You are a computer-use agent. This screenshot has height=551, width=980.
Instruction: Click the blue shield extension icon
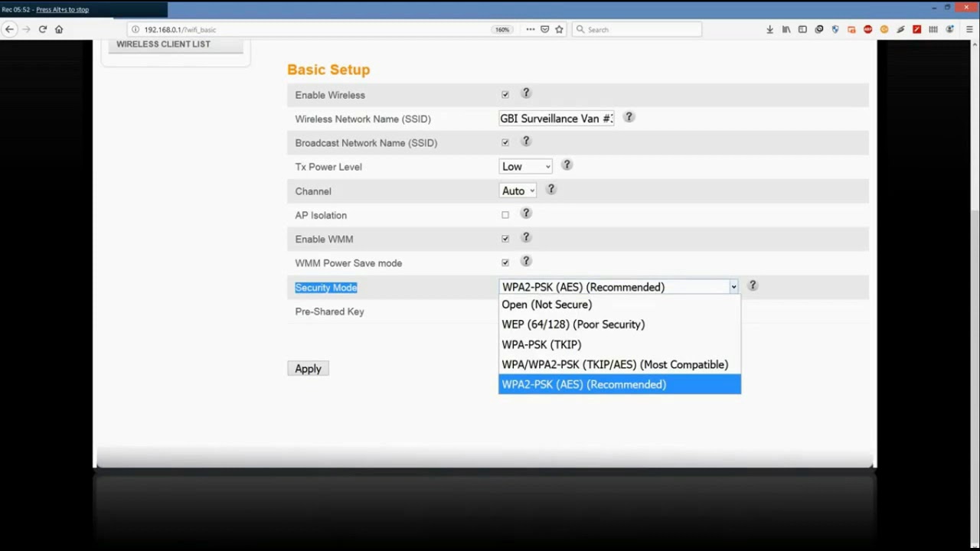pos(835,29)
